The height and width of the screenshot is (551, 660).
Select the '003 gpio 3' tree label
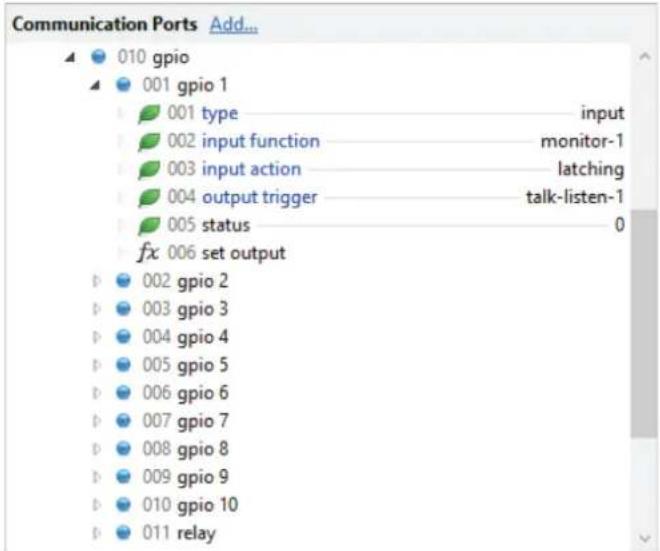point(185,309)
